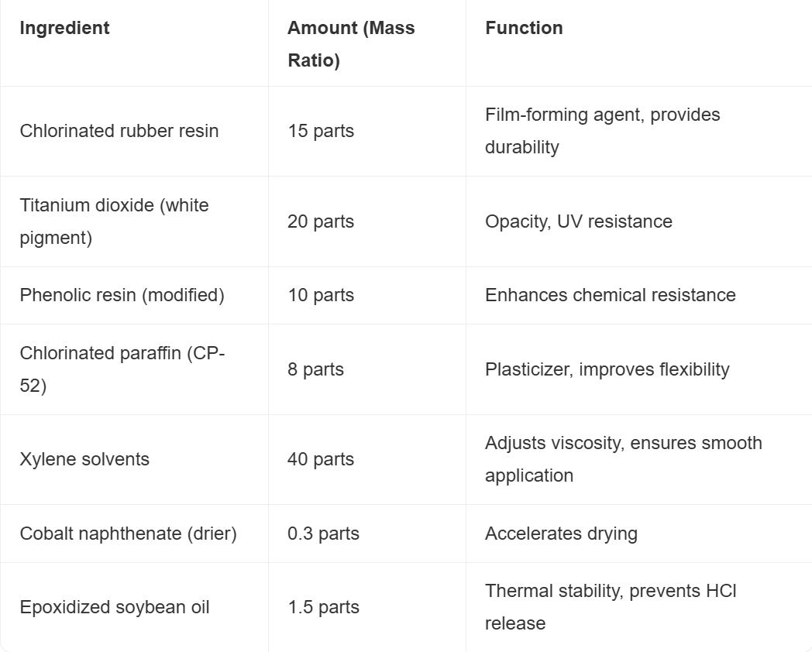Viewport: 812px width, 652px height.
Task: Click the Ingredient column header
Action: pyautogui.click(x=64, y=28)
